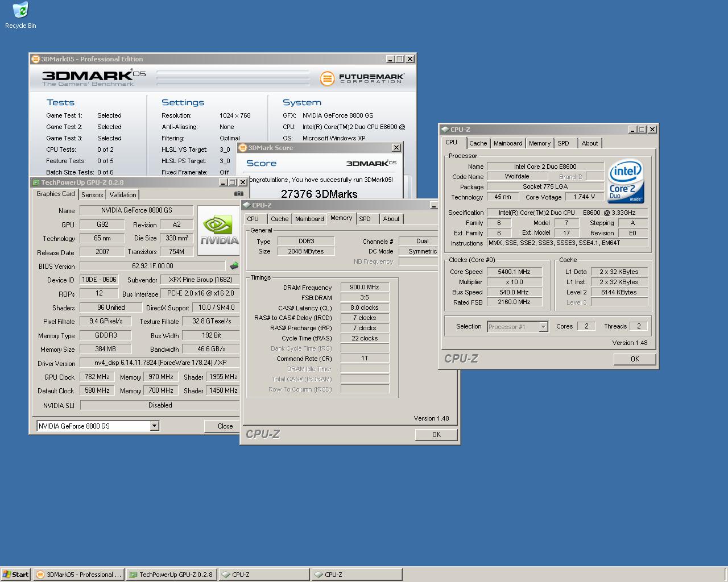Click the GPU-Z title bar icon
The height and width of the screenshot is (582, 728).
[x=36, y=182]
